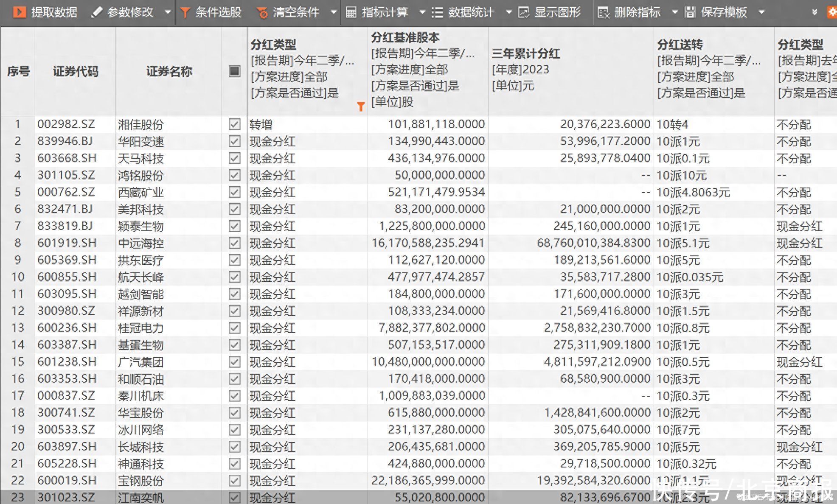The width and height of the screenshot is (837, 504).
Task: Click the 10派10元 cell
Action: tap(682, 175)
